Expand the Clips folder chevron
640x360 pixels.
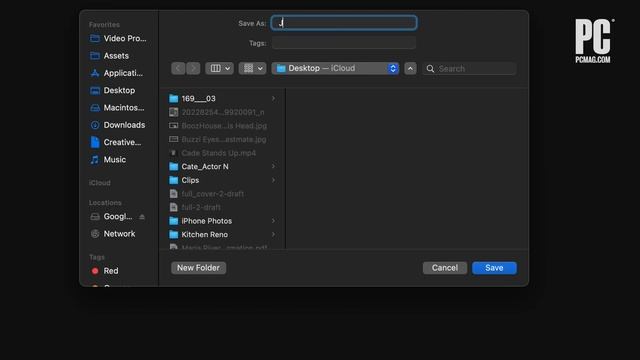point(273,180)
